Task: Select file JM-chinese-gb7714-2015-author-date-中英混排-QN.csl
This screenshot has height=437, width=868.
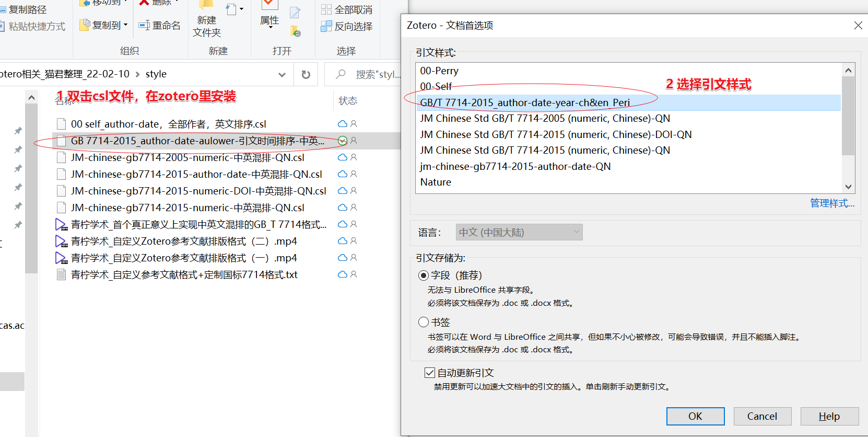Action: pos(196,174)
